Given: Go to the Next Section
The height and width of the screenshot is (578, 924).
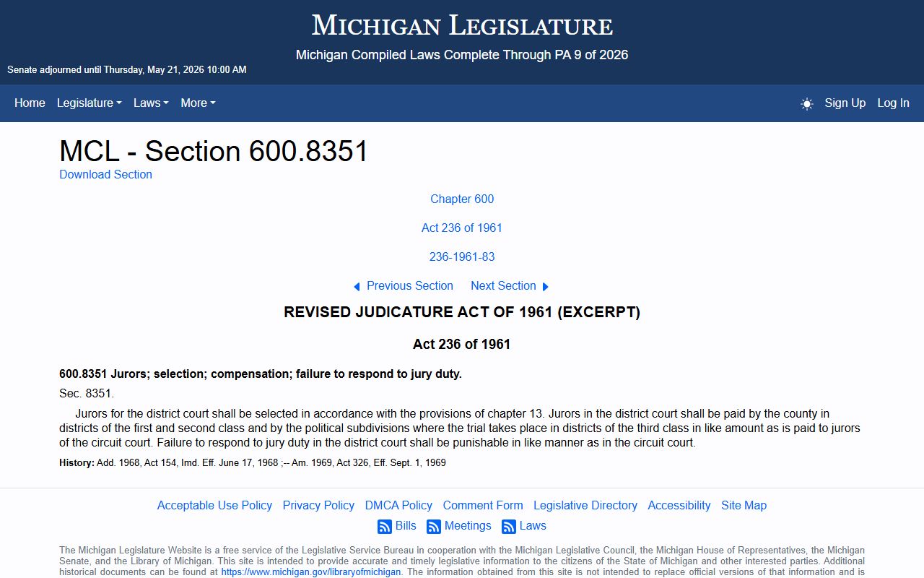Looking at the screenshot, I should (503, 285).
